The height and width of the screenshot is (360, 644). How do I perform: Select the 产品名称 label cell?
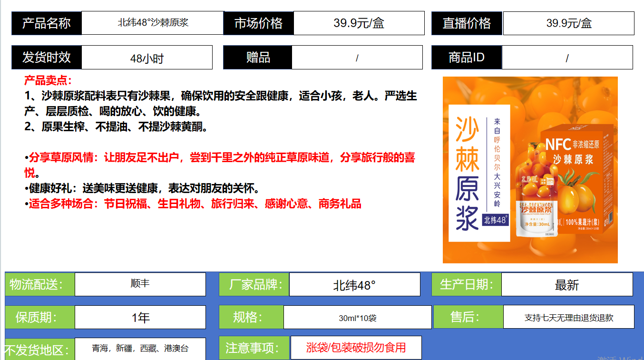(x=47, y=23)
